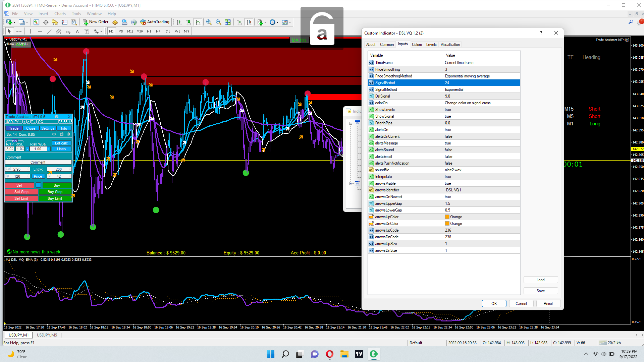Image resolution: width=644 pixels, height=362 pixels.
Task: Switch chart to candlesticks icon
Action: [x=189, y=22]
